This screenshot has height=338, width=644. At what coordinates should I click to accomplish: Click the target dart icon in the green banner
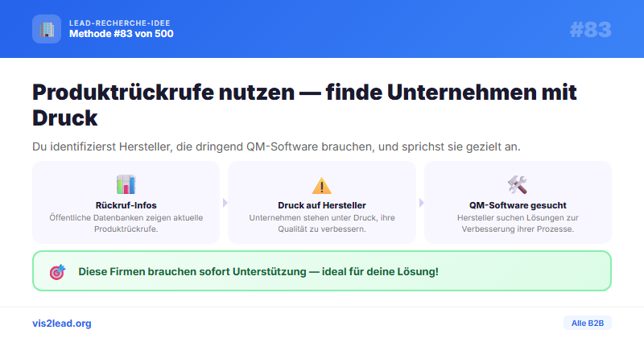pyautogui.click(x=57, y=271)
